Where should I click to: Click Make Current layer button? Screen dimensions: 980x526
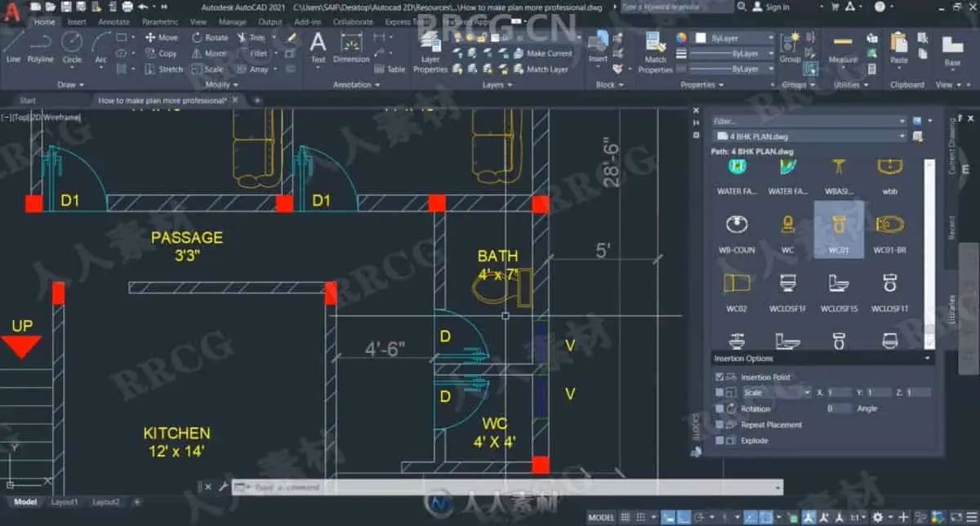click(542, 53)
